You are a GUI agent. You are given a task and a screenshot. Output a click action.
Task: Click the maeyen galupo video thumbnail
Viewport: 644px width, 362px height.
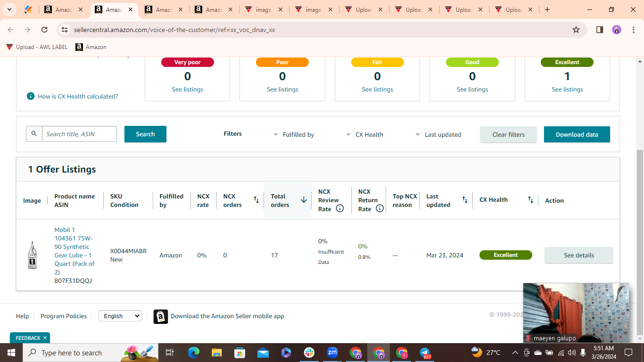[x=576, y=313]
